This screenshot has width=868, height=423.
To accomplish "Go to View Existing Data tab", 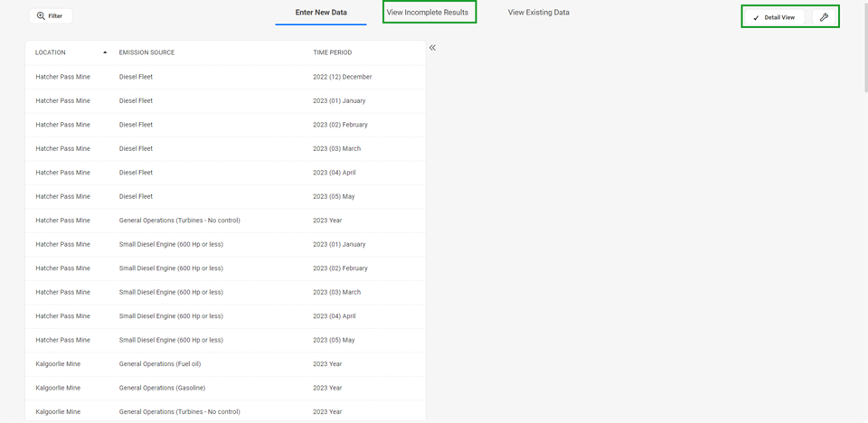I will click(539, 12).
